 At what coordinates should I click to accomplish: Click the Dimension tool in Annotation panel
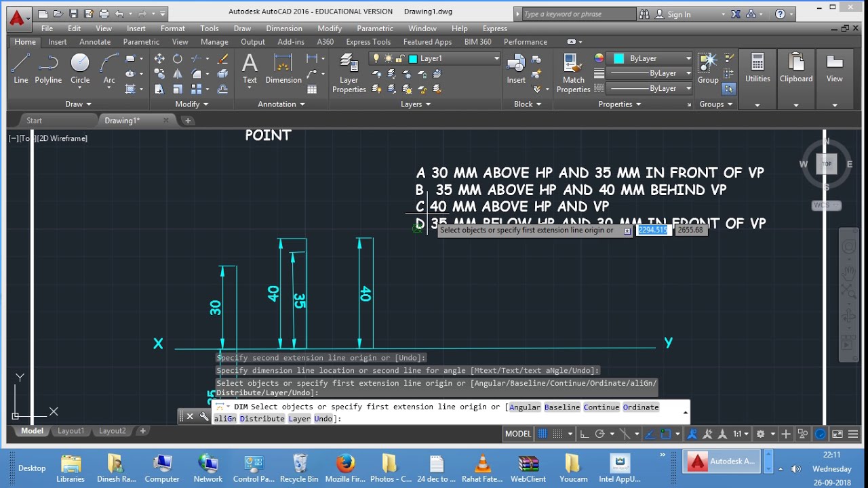[283, 68]
